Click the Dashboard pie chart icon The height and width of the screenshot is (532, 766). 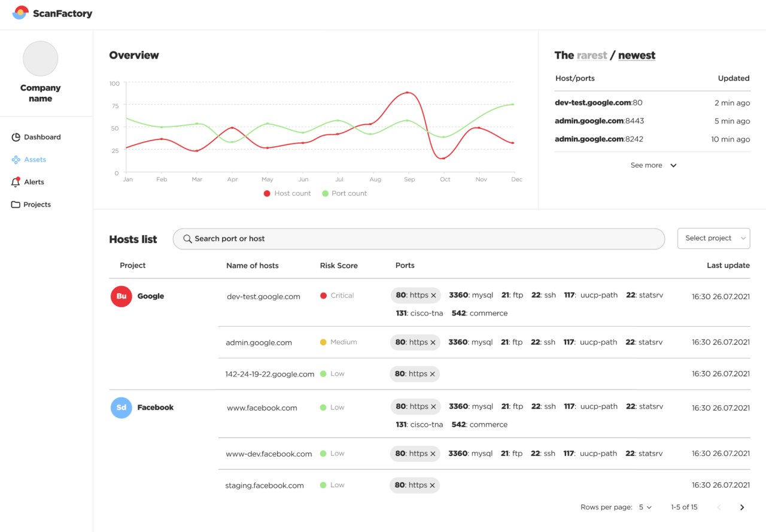[x=16, y=137]
